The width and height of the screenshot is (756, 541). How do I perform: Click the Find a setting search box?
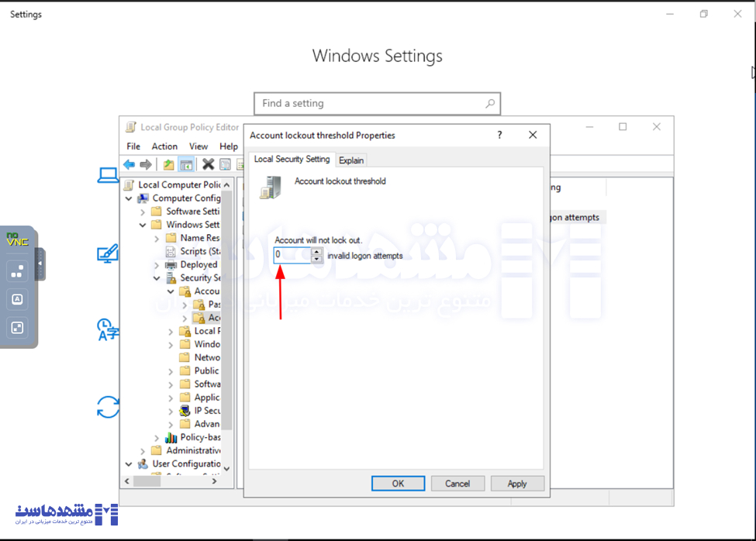pyautogui.click(x=372, y=103)
